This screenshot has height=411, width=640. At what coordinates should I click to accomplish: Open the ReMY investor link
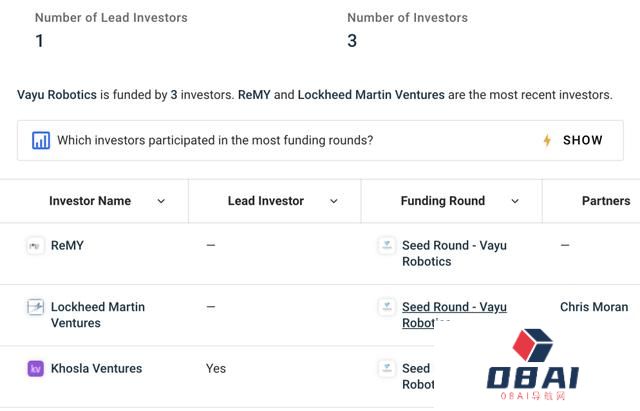pyautogui.click(x=67, y=245)
